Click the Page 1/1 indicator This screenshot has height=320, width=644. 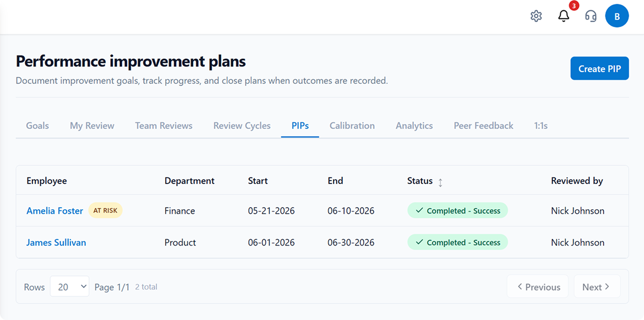(x=112, y=287)
